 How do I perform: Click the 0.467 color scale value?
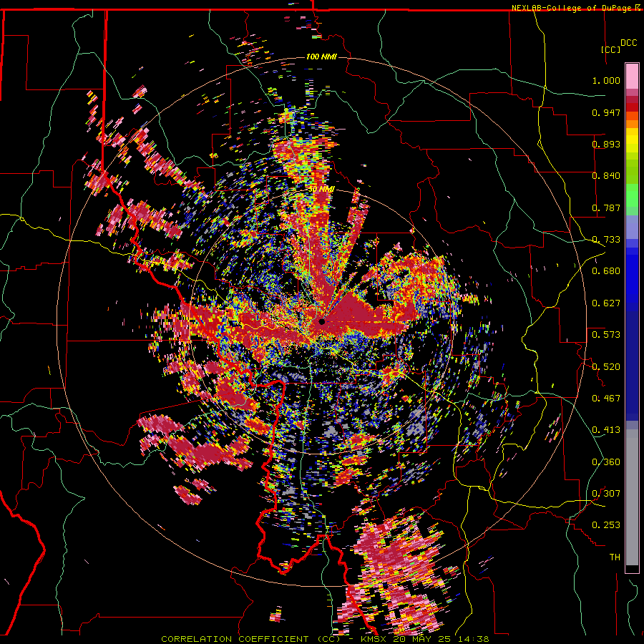pos(606,399)
